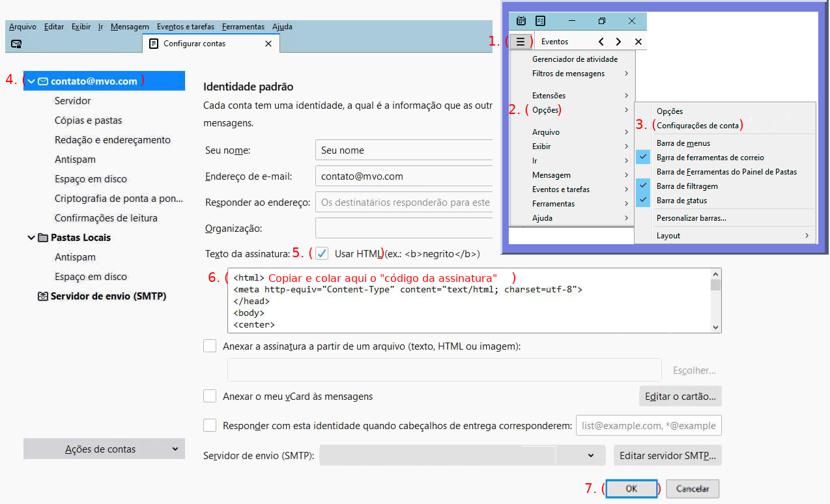Click the Organização input field

click(x=404, y=229)
